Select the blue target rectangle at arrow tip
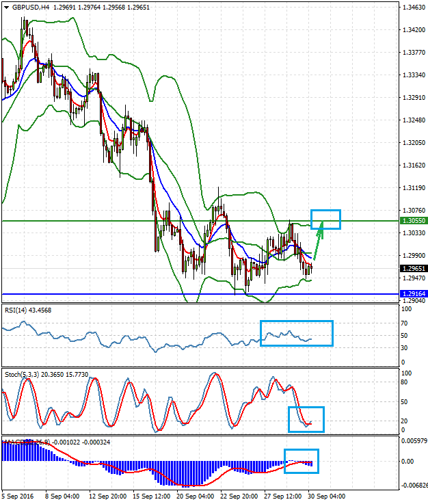 coord(325,219)
